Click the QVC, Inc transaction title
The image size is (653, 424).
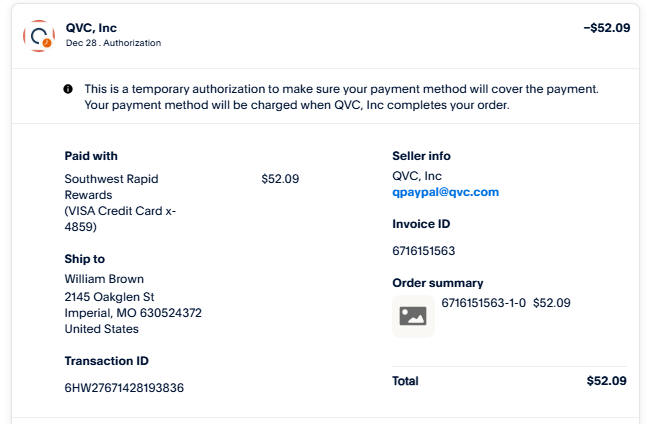coord(91,27)
